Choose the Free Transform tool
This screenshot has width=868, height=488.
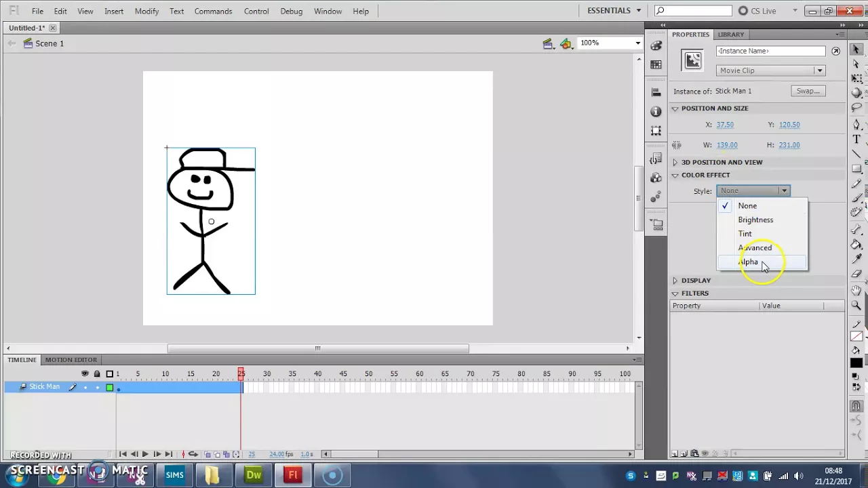856,79
